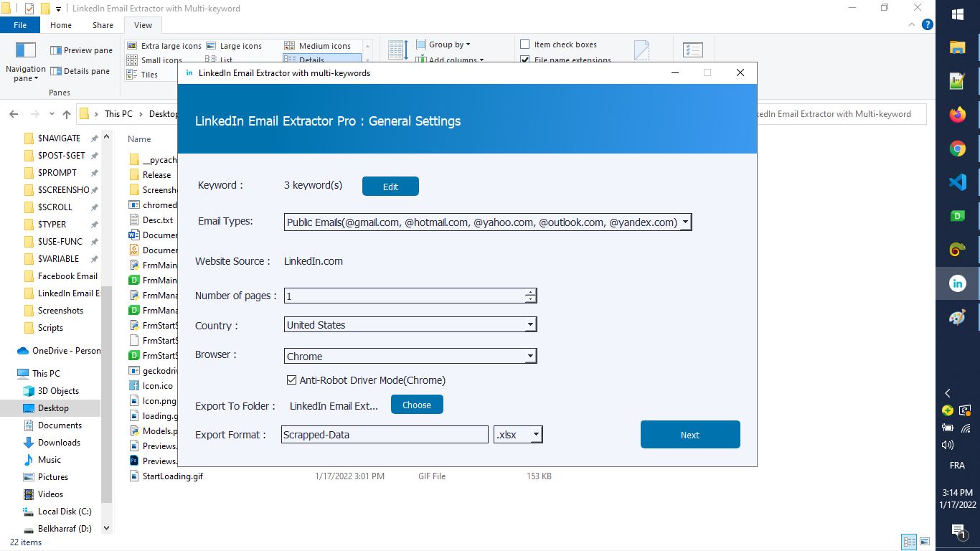
Task: Open Visual Studio Code from taskbar
Action: point(958,182)
